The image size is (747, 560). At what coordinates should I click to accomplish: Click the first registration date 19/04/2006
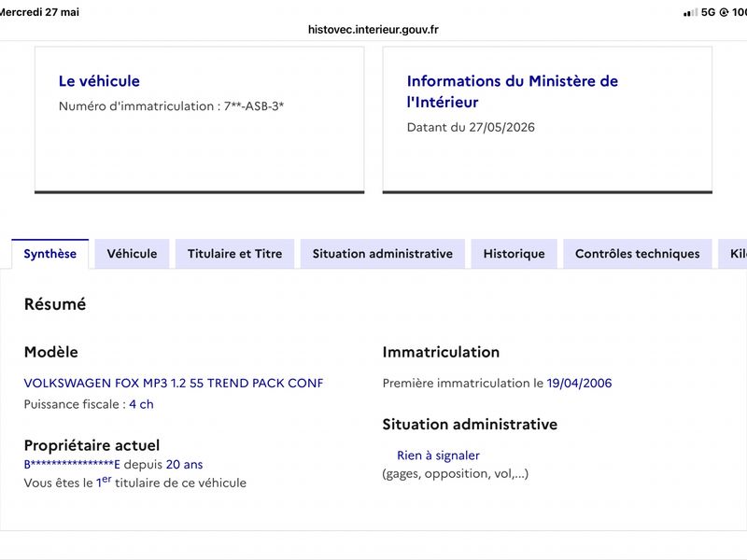coord(579,383)
